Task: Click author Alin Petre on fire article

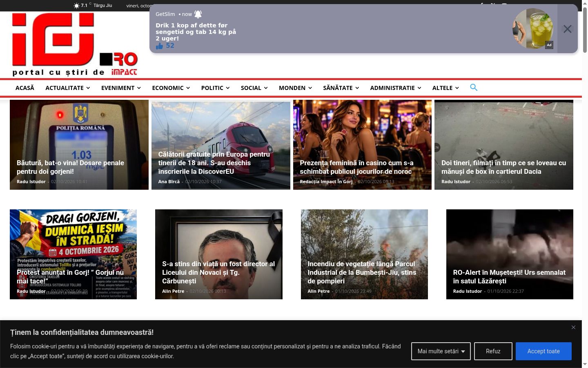Action: (x=318, y=291)
